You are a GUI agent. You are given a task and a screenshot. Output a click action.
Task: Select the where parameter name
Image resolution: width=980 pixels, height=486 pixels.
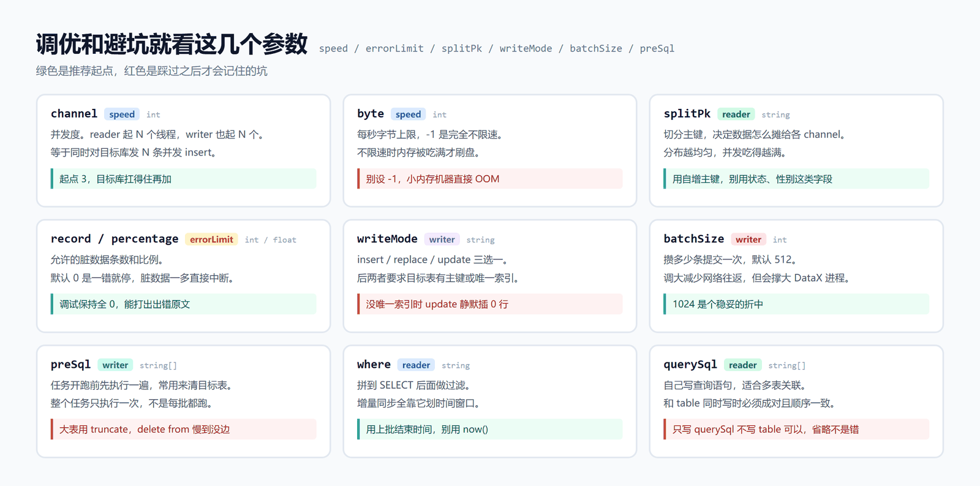point(374,365)
